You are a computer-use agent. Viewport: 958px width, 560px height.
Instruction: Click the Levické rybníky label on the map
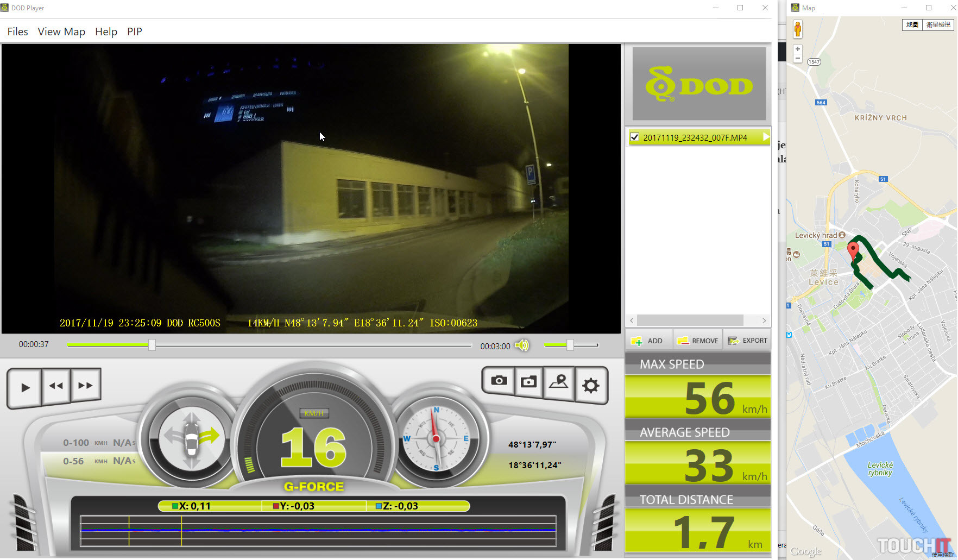point(880,469)
